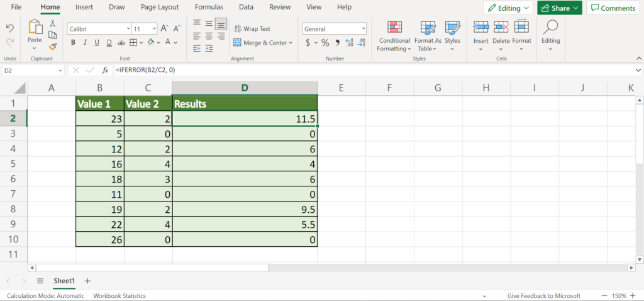
Task: Click the Insert Function fx icon
Action: tap(104, 71)
